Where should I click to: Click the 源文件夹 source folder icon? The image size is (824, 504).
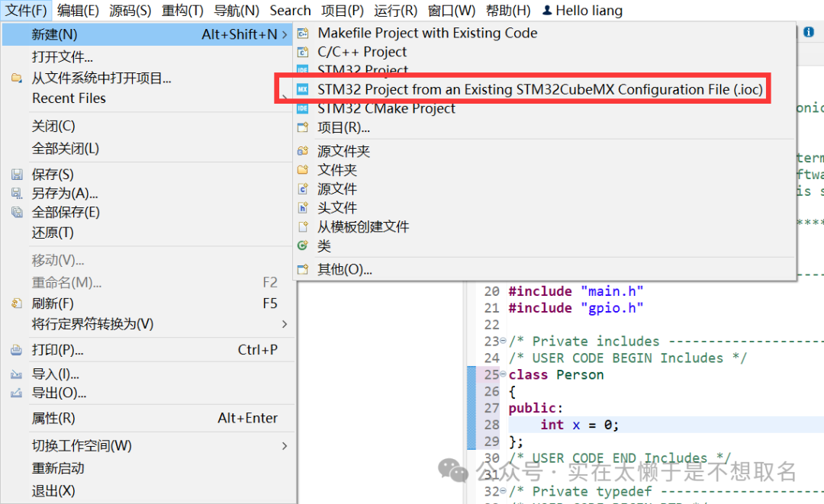tap(303, 151)
